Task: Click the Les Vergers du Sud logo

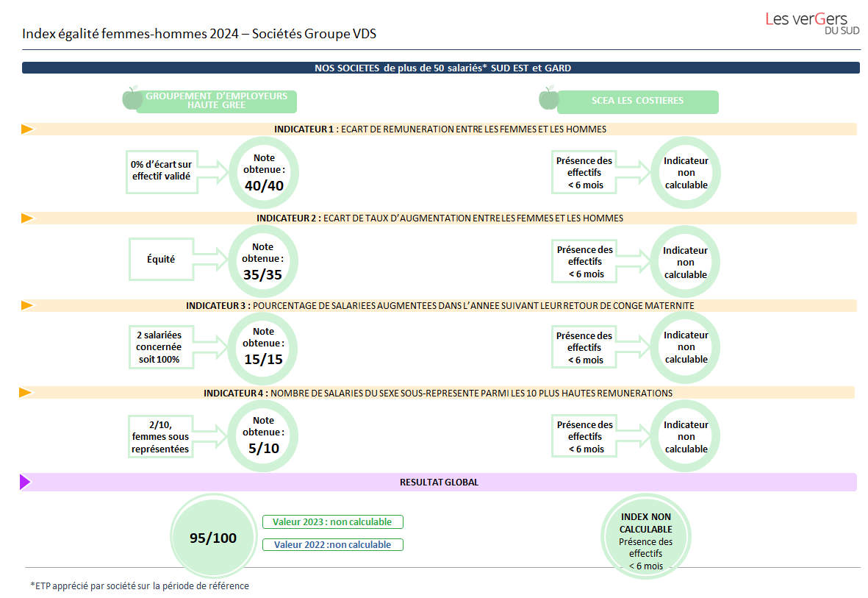Action: pyautogui.click(x=812, y=24)
